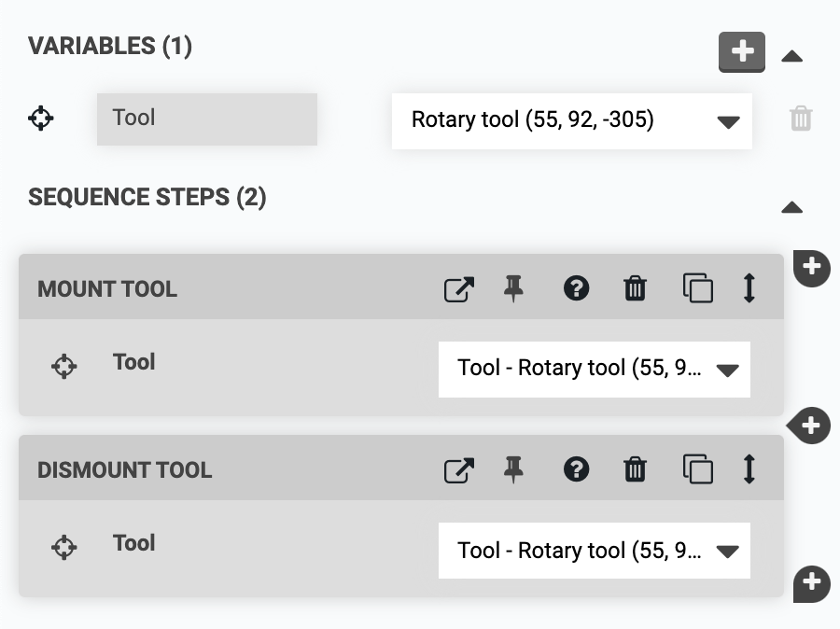This screenshot has height=629, width=840.
Task: Insert step between Mount and Dismount Tool
Action: [810, 426]
